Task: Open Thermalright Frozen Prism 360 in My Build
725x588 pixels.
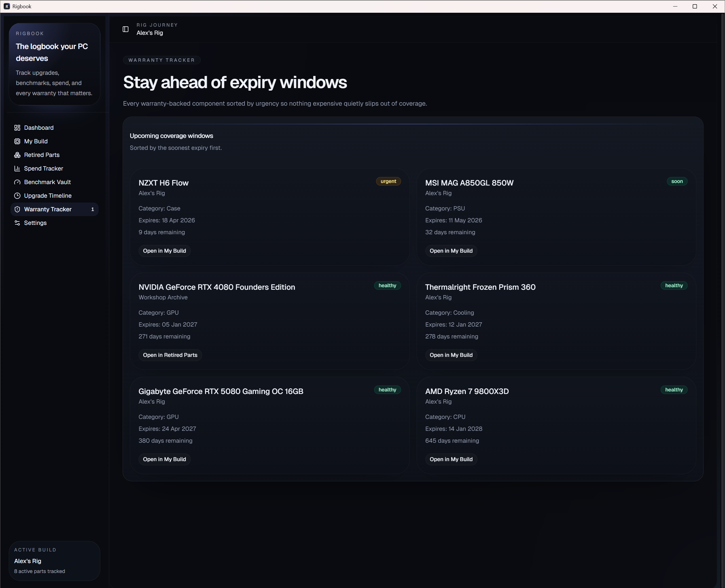Action: (451, 355)
